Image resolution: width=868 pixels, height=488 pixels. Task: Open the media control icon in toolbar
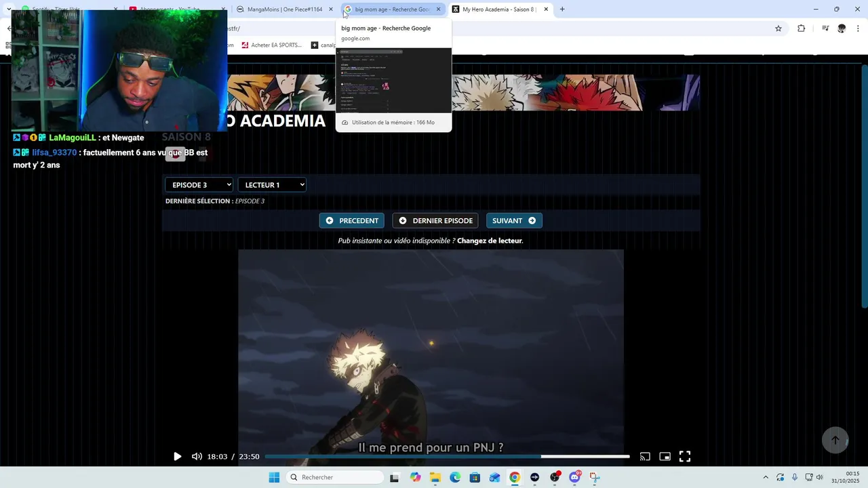pos(825,28)
